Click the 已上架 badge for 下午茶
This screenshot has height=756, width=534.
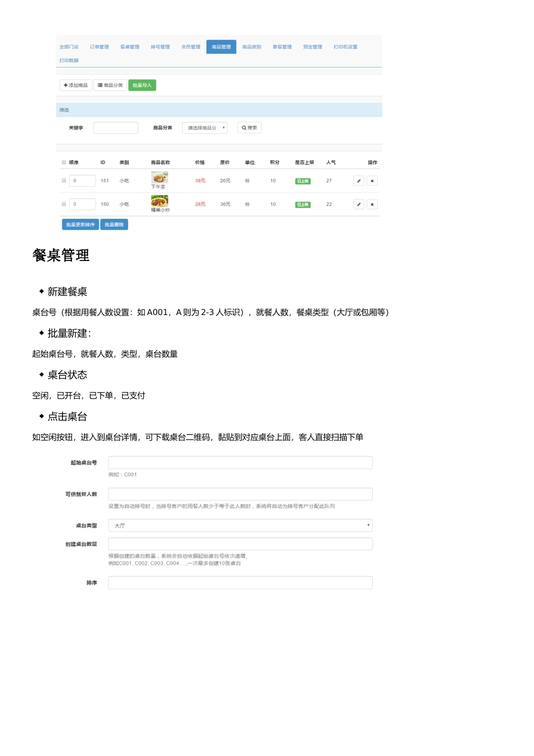click(303, 181)
